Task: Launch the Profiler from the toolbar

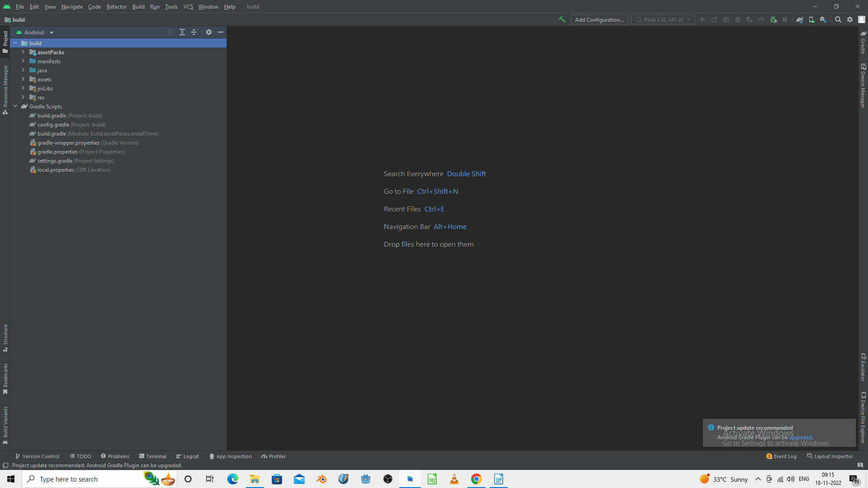Action: (761, 19)
